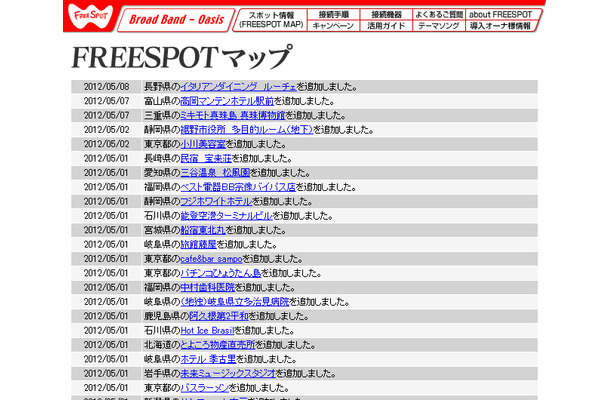Click the 2012/05/08 date cell
The height and width of the screenshot is (400, 610).
106,86
